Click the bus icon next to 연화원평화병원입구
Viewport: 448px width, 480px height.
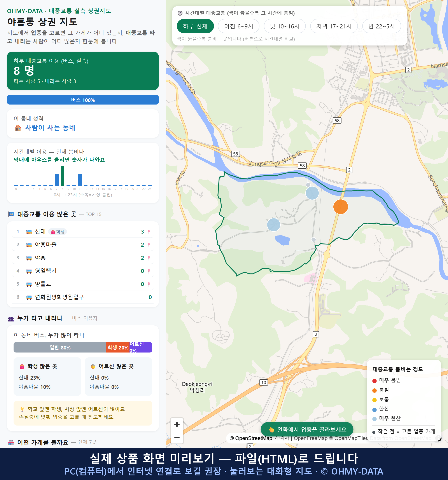pyautogui.click(x=29, y=297)
